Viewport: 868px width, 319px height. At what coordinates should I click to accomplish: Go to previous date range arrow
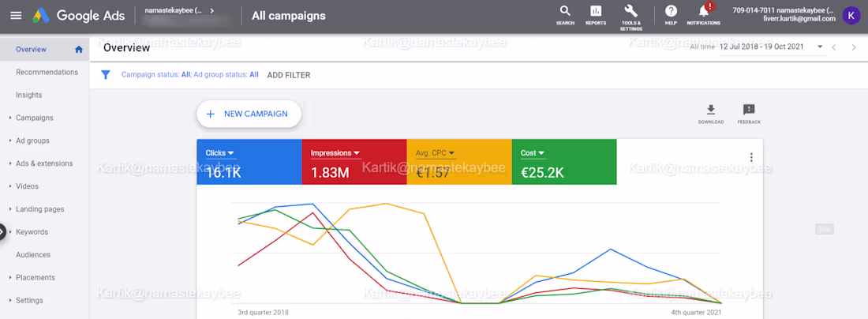(x=834, y=47)
